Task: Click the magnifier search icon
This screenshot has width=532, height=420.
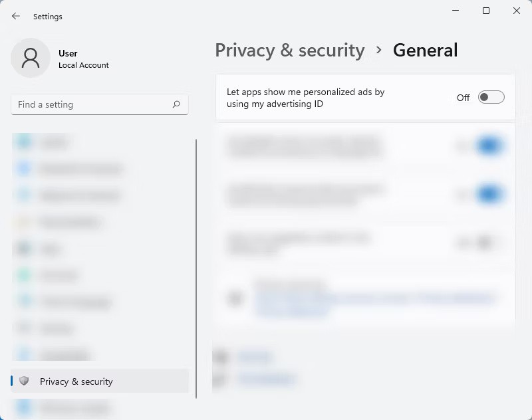Action: point(176,104)
